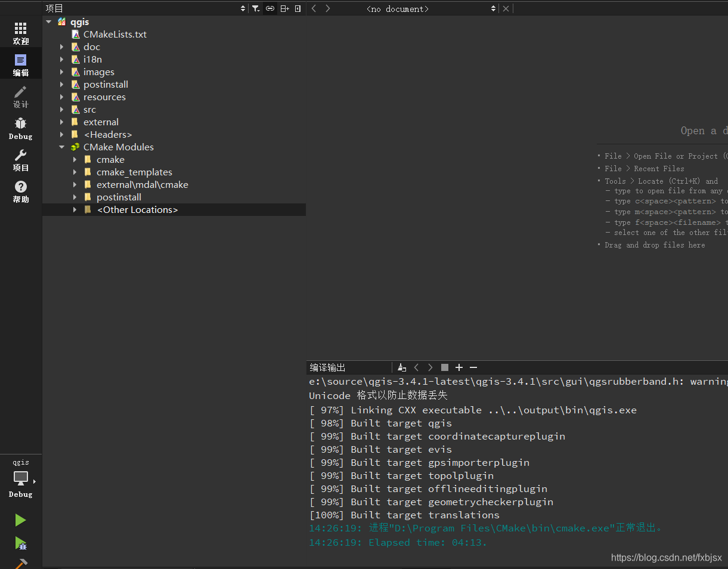Collapse the CMake Modules node
The width and height of the screenshot is (728, 569).
(x=61, y=147)
